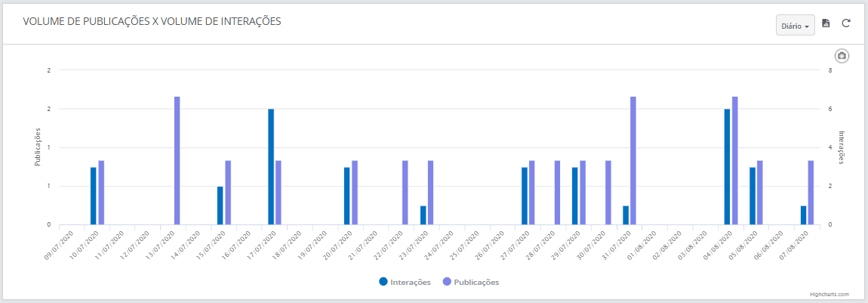Toggle the Interações legend series
This screenshot has height=303, width=868.
coord(405,282)
